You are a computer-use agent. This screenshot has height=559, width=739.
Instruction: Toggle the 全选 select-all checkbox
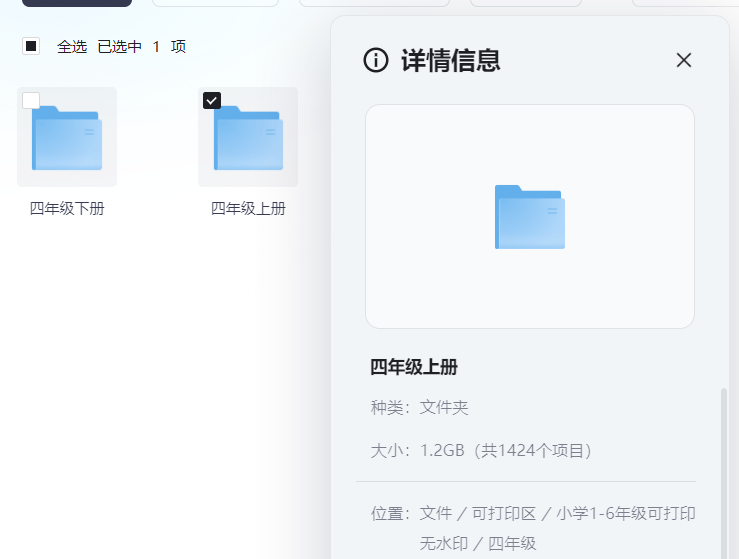click(x=31, y=46)
